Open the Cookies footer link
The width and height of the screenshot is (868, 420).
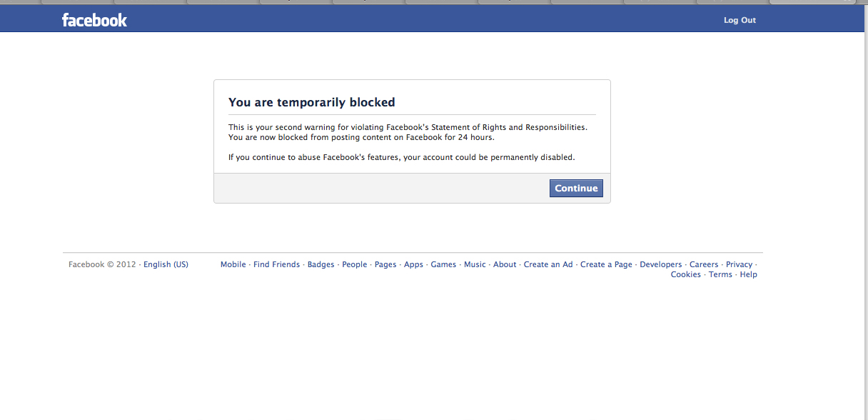pyautogui.click(x=685, y=274)
